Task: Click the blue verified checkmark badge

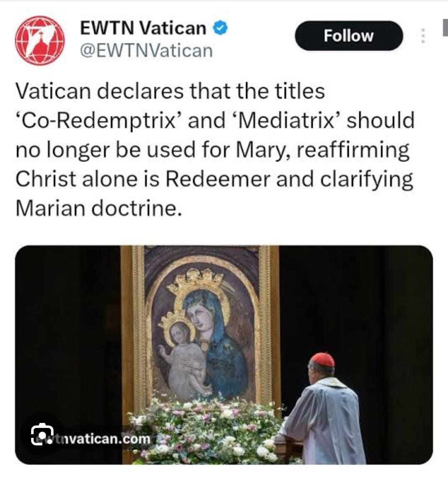Action: tap(220, 28)
